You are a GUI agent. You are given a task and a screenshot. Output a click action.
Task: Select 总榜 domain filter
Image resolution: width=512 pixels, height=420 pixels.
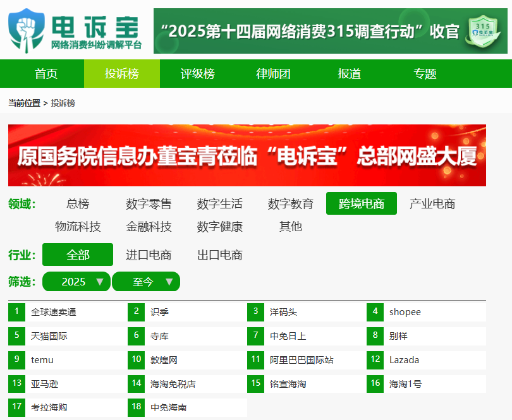[78, 203]
